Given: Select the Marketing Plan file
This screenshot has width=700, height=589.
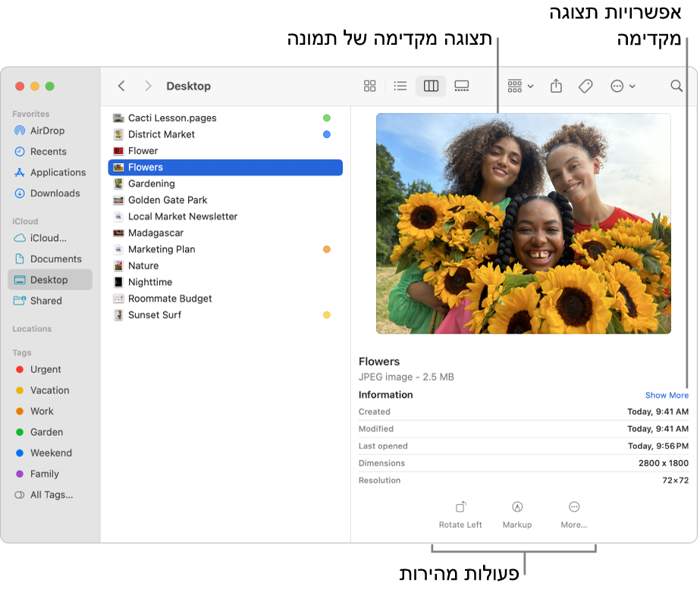Looking at the screenshot, I should click(x=225, y=249).
